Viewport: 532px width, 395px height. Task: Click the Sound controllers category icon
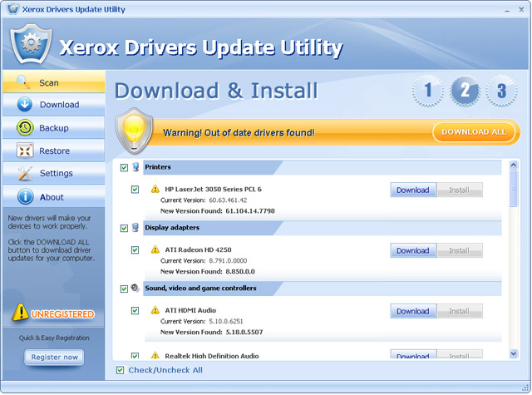tap(135, 288)
